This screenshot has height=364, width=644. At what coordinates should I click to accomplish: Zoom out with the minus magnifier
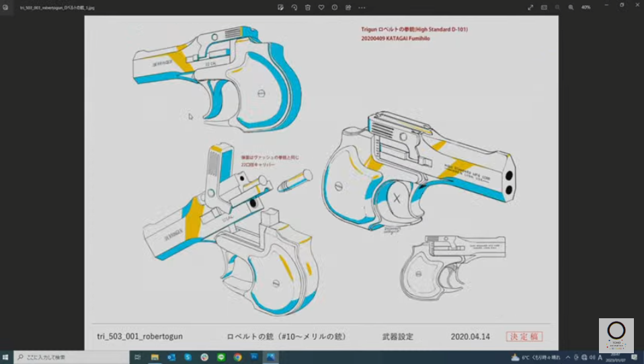point(557,7)
